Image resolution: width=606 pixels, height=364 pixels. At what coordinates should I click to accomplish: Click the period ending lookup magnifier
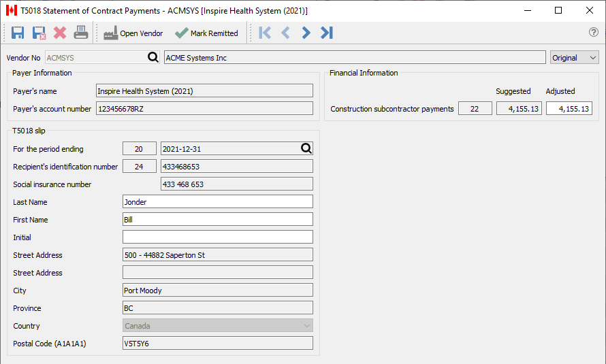tap(306, 148)
